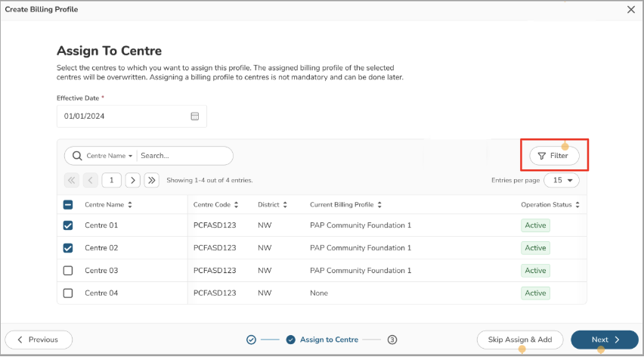This screenshot has height=357, width=644.
Task: Click the search magnifier icon
Action: (x=77, y=156)
